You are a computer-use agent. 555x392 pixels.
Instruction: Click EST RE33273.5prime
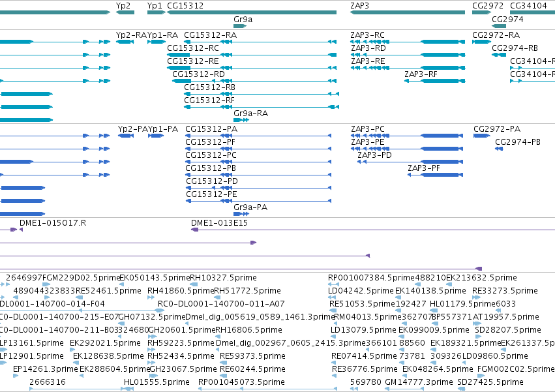pyautogui.click(x=505, y=291)
